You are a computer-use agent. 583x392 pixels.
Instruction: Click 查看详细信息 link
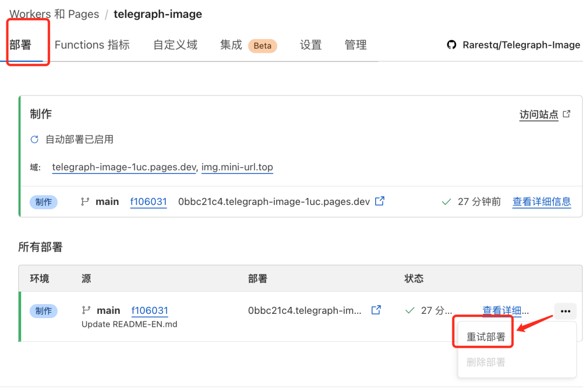tap(542, 202)
